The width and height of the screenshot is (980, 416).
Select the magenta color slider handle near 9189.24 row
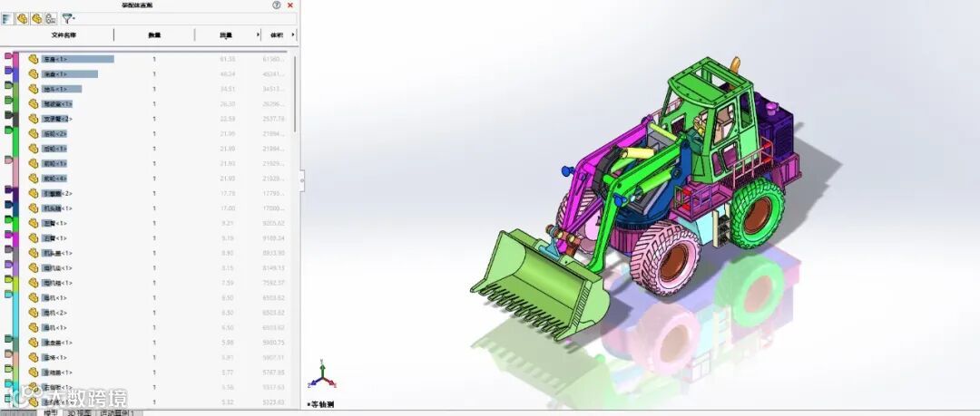click(9, 235)
